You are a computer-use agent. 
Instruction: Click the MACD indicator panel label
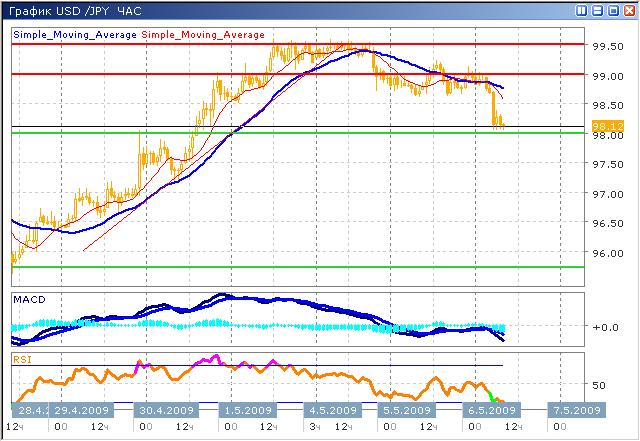pyautogui.click(x=28, y=299)
